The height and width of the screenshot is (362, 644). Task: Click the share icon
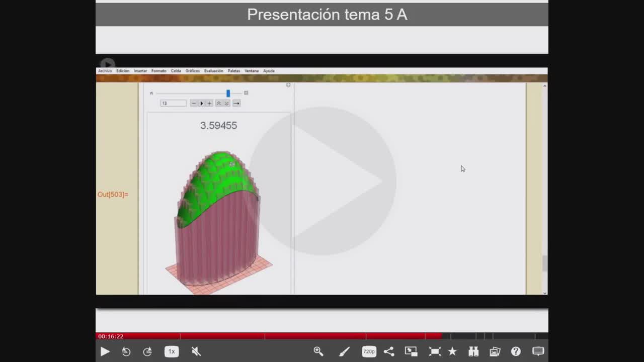389,351
